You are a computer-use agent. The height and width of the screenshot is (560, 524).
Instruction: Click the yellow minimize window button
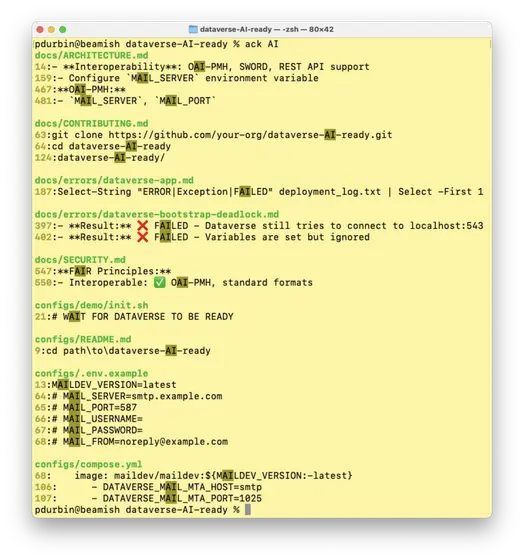point(51,29)
